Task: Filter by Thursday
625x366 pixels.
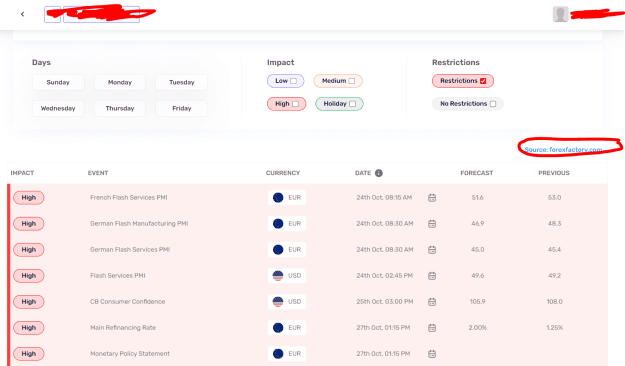Action: (120, 108)
